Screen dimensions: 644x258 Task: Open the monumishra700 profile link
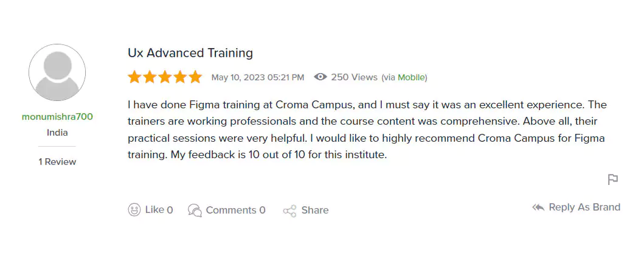click(57, 117)
